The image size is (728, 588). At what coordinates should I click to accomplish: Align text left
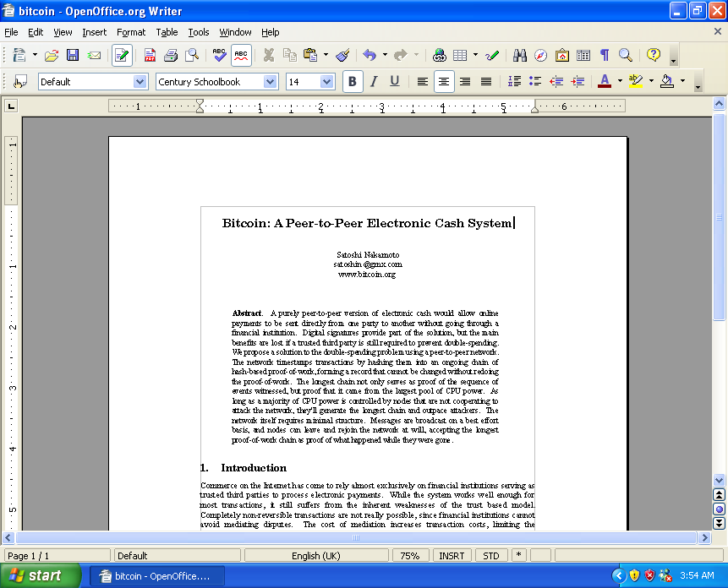tap(422, 82)
